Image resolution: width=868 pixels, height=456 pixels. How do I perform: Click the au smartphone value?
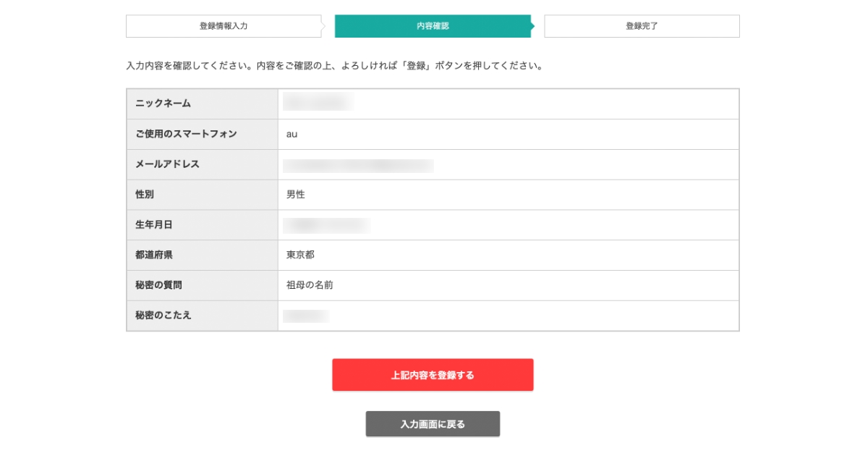pos(292,134)
